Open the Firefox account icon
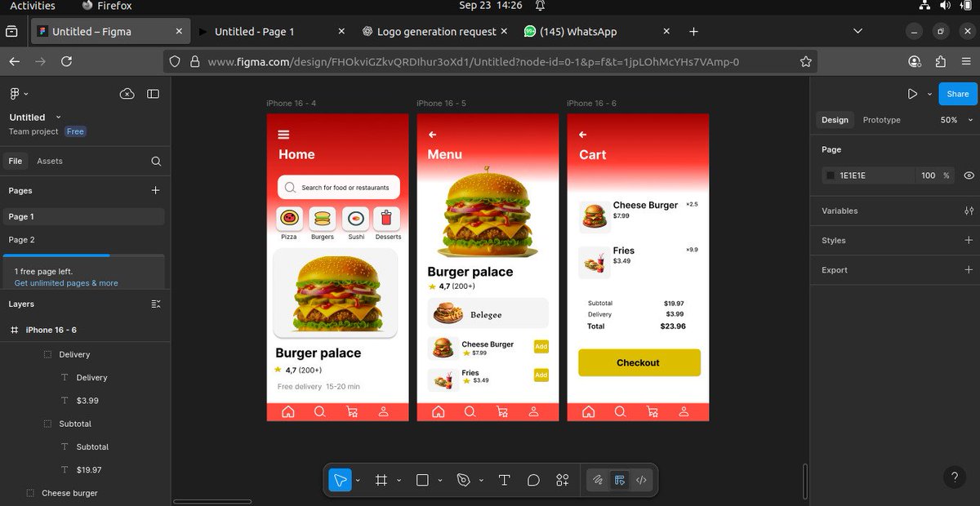Viewport: 980px width, 506px height. [915, 61]
